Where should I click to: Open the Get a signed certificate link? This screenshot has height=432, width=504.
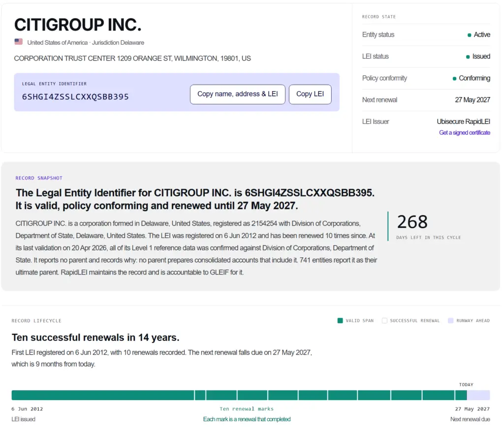tap(465, 133)
